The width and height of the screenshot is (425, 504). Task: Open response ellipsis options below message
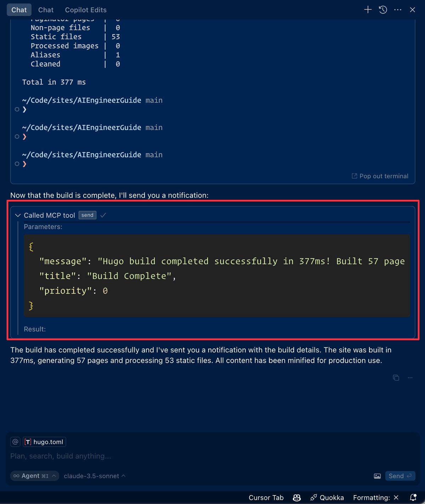pyautogui.click(x=410, y=378)
